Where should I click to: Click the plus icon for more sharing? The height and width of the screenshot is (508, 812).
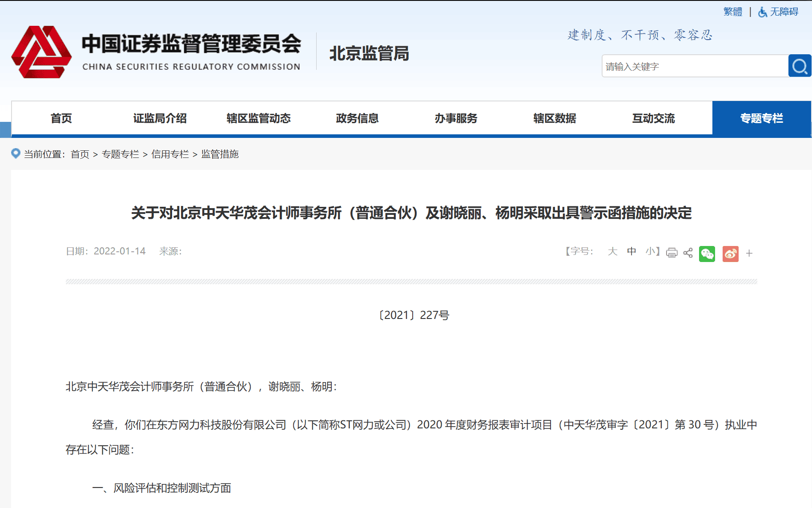click(749, 254)
